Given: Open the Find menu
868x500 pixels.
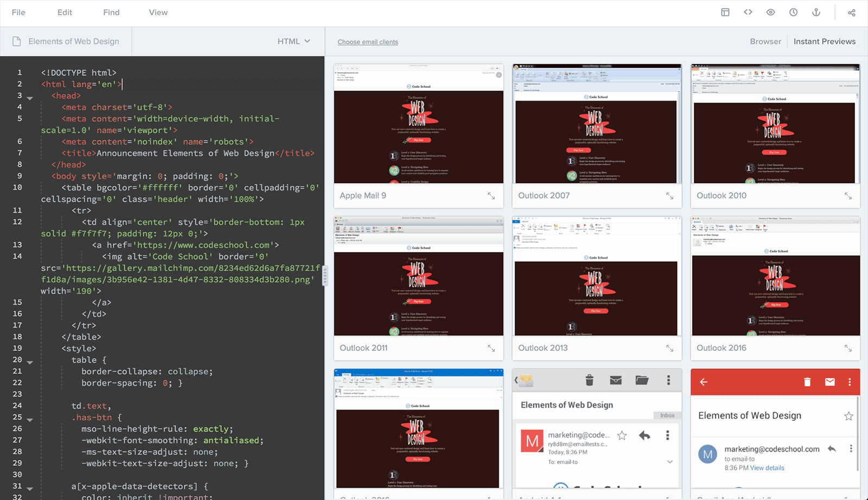Looking at the screenshot, I should pyautogui.click(x=111, y=12).
